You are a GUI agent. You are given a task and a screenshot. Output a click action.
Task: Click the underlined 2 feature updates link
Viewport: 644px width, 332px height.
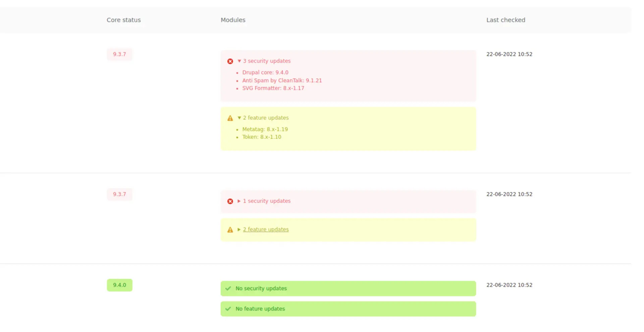tap(266, 229)
